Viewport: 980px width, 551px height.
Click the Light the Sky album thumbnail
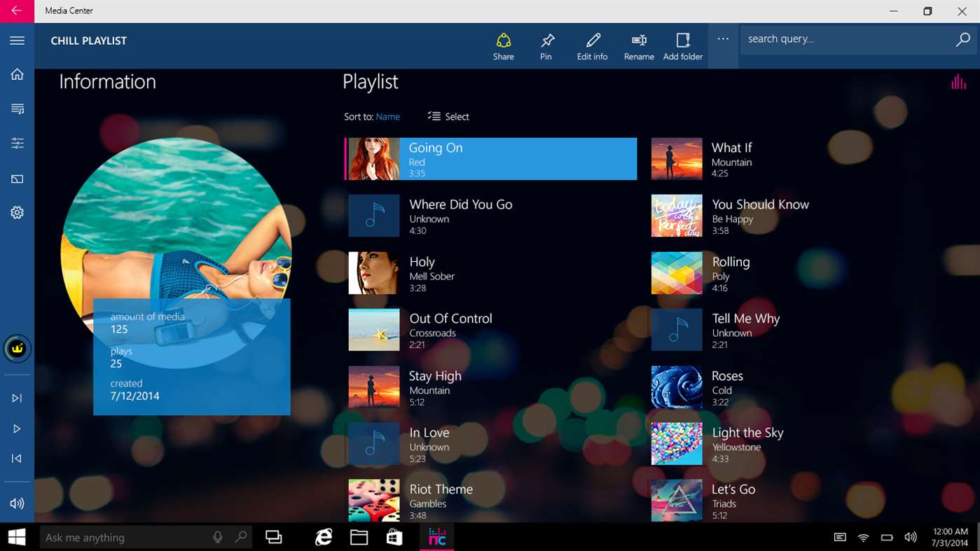(x=677, y=444)
